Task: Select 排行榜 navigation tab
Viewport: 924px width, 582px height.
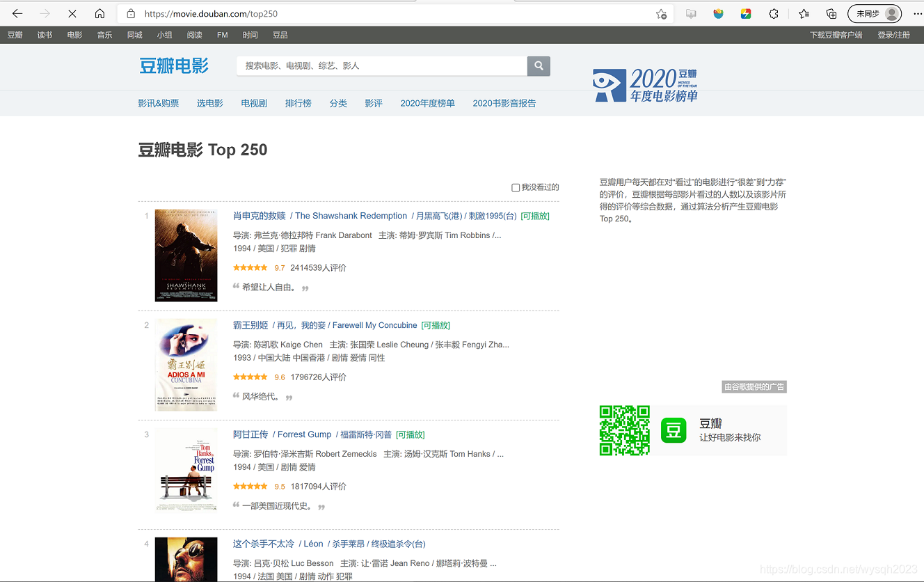Action: point(298,103)
